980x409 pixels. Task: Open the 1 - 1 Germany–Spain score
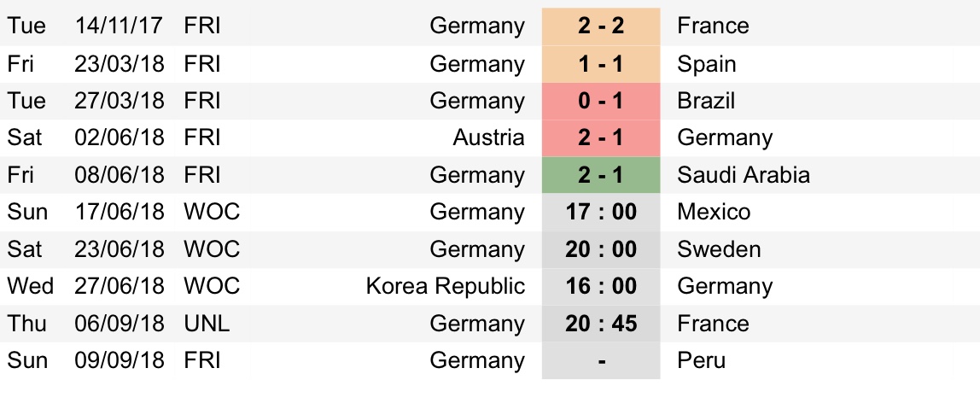coord(601,64)
